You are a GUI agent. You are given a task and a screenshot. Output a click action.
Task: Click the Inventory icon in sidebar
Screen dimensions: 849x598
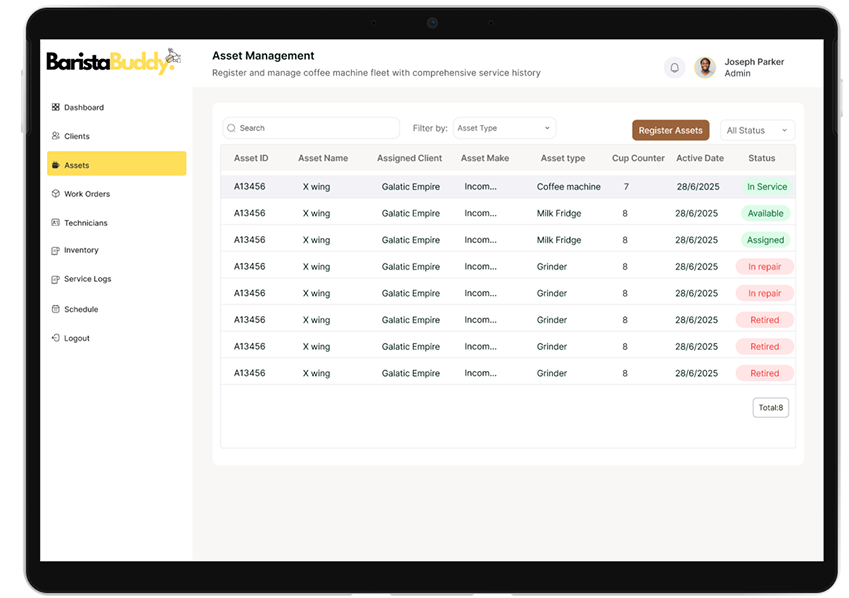tap(56, 251)
